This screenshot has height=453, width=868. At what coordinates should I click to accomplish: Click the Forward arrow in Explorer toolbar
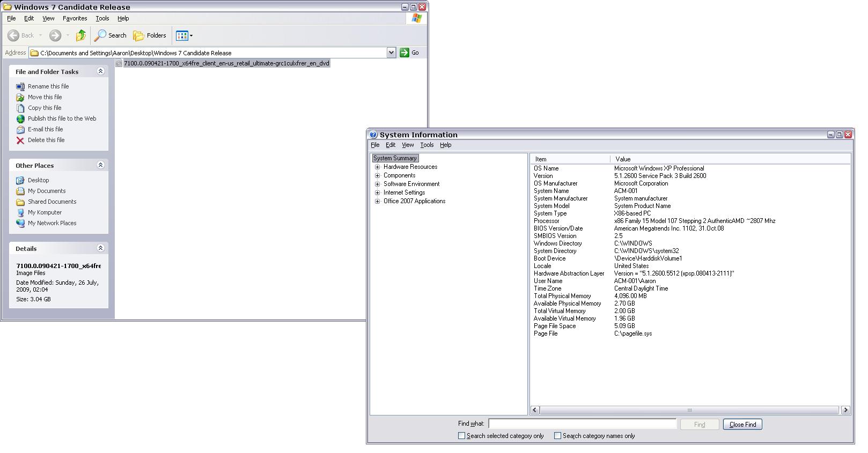pyautogui.click(x=55, y=35)
